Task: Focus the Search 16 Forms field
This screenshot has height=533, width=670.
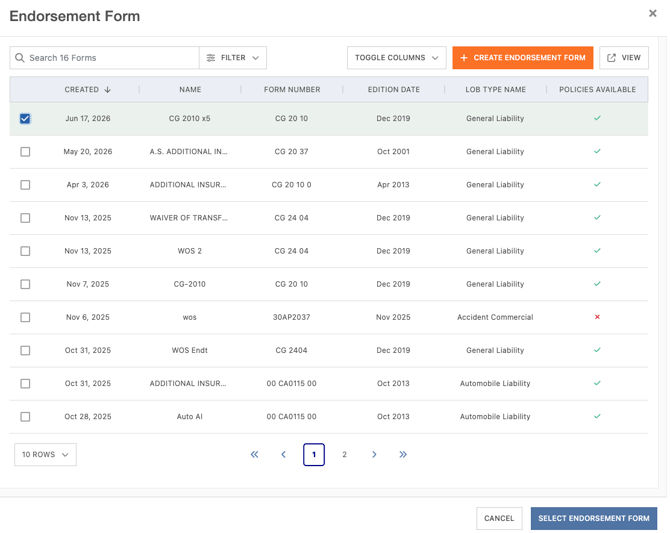Action: [104, 58]
